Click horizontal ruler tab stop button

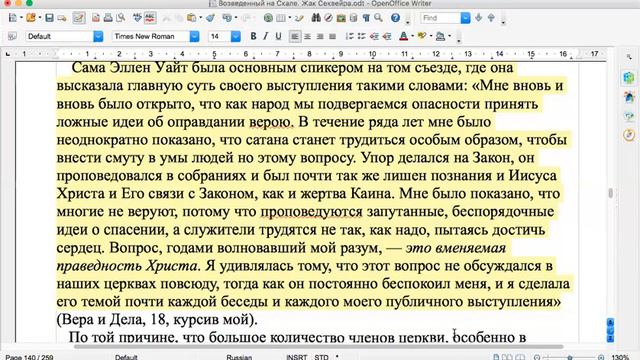[x=8, y=53]
